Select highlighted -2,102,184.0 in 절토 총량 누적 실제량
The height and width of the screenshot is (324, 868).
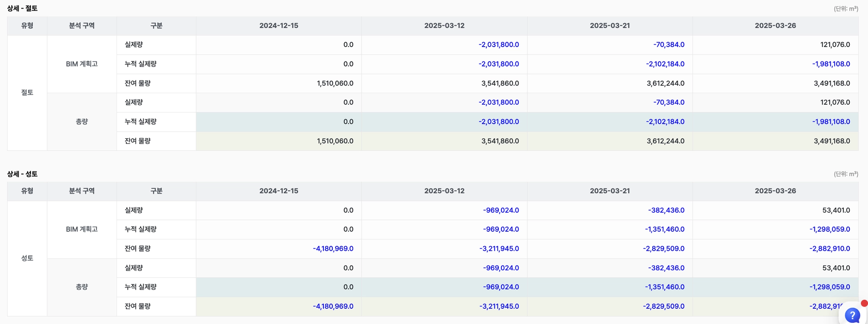point(665,122)
